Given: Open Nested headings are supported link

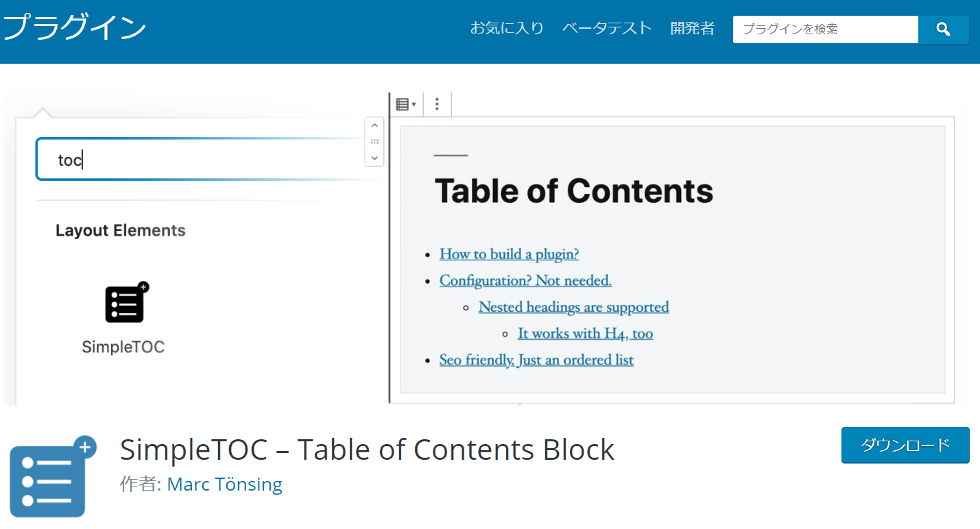Looking at the screenshot, I should pos(573,307).
